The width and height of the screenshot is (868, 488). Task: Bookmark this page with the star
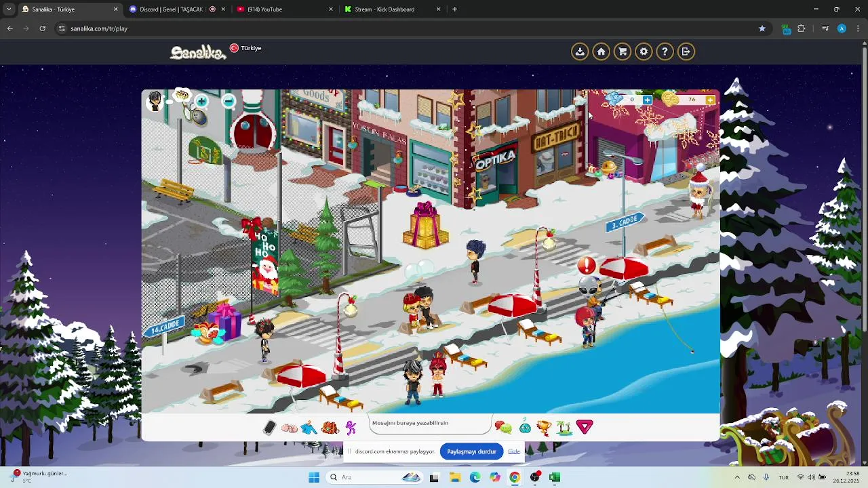point(762,28)
